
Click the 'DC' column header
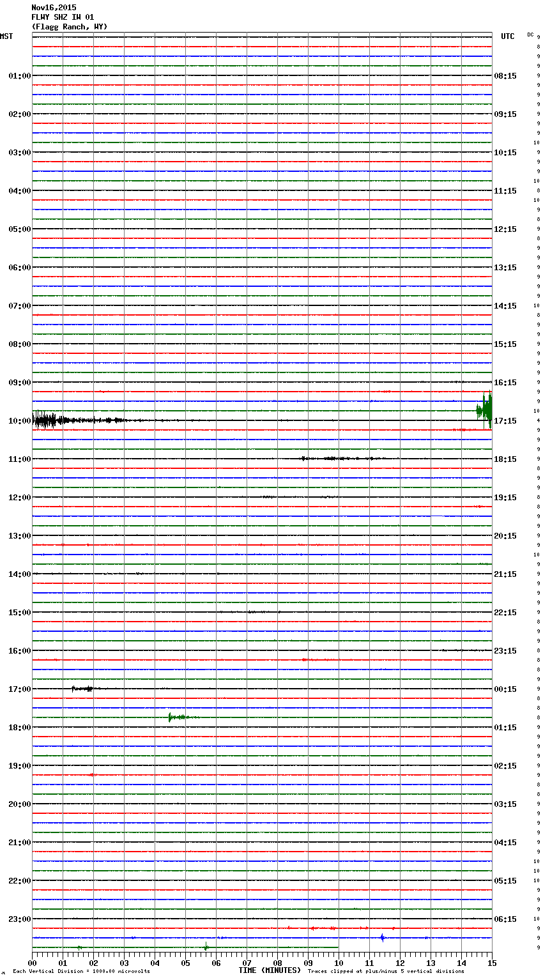click(x=530, y=34)
